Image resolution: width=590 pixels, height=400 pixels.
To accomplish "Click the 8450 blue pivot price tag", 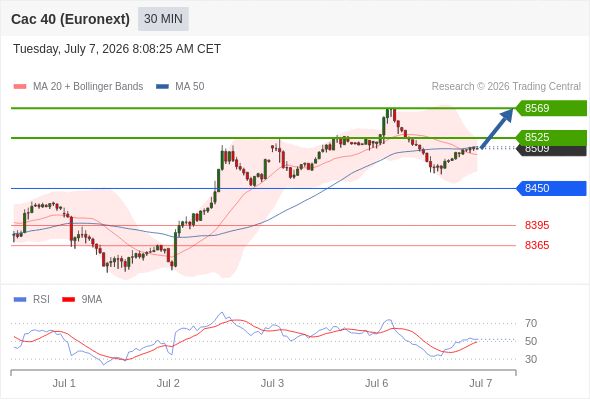I will (551, 188).
